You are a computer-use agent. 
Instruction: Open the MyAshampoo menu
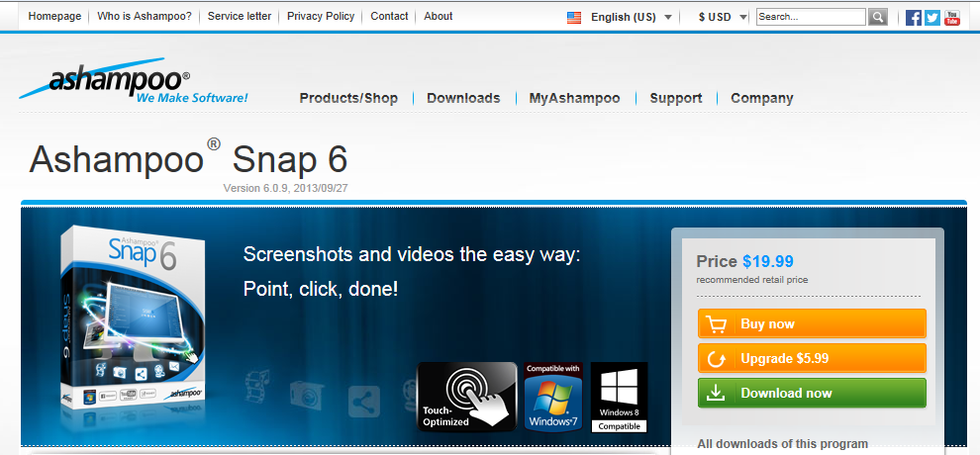574,98
